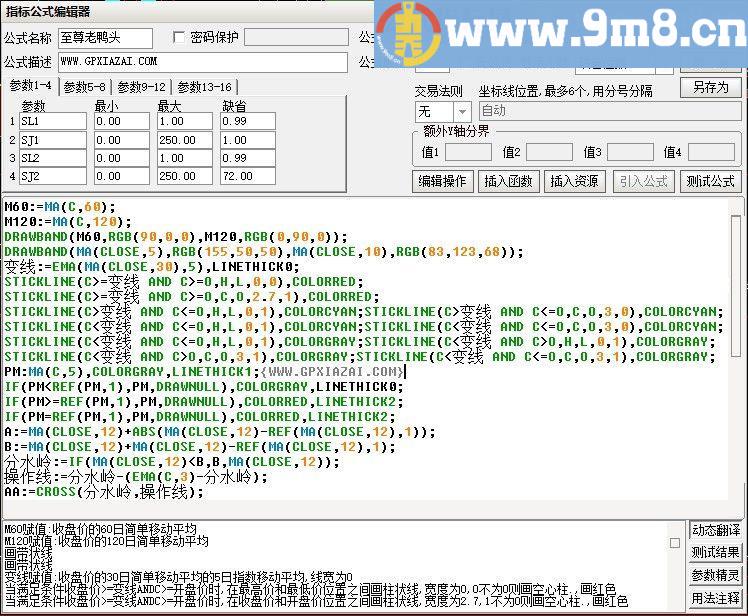Click the 最小 field in SL2 row
The width and height of the screenshot is (748, 616).
tap(122, 158)
